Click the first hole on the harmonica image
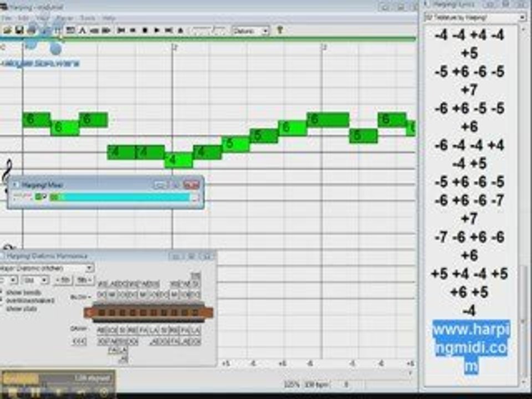This screenshot has height=399, width=532. click(x=101, y=313)
